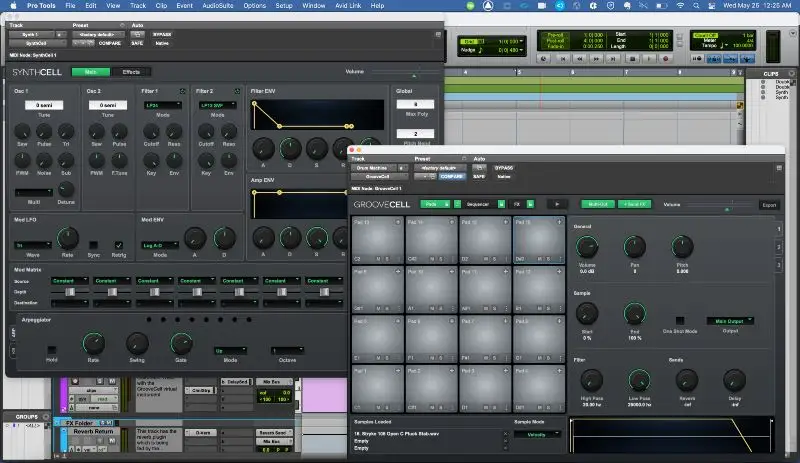Click the Mod LFO Rate knob
This screenshot has height=463, width=800.
coord(67,237)
